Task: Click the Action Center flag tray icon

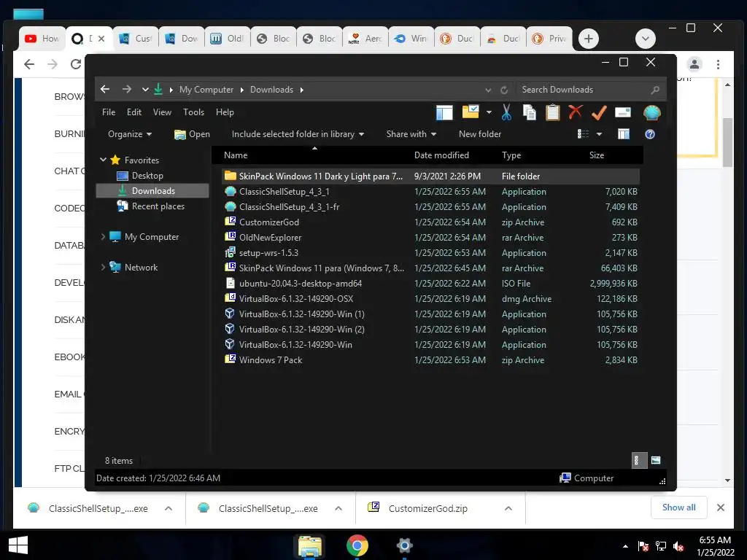Action: pos(643,546)
